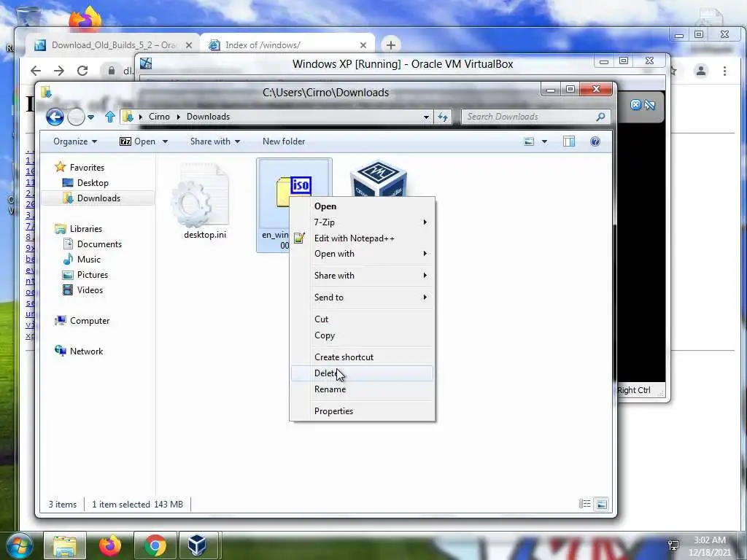Select the desktop.ini file icon
The height and width of the screenshot is (560, 747).
pyautogui.click(x=201, y=195)
